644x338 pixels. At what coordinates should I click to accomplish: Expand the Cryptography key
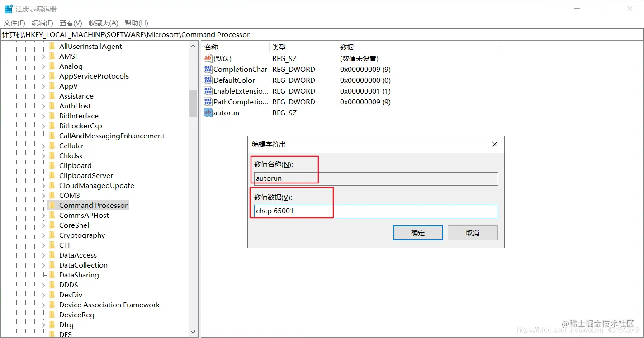[44, 235]
